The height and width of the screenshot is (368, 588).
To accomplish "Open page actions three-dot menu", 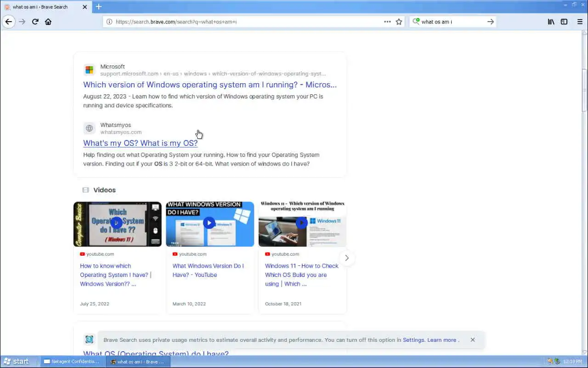I will click(387, 22).
